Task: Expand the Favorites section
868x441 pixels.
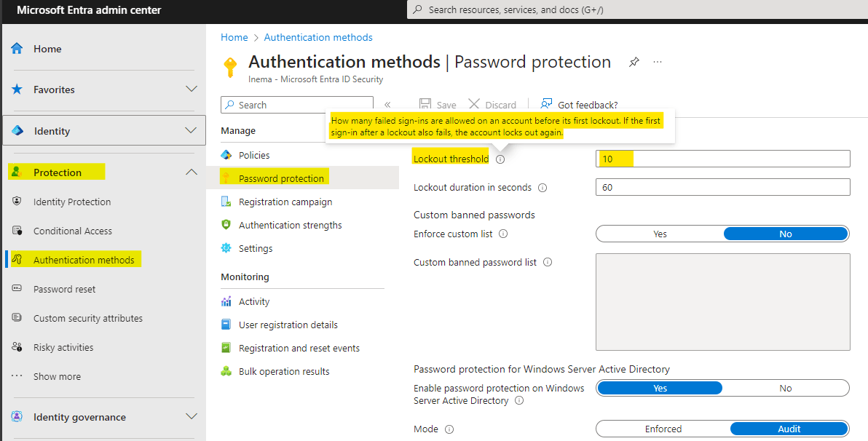Action: click(192, 89)
